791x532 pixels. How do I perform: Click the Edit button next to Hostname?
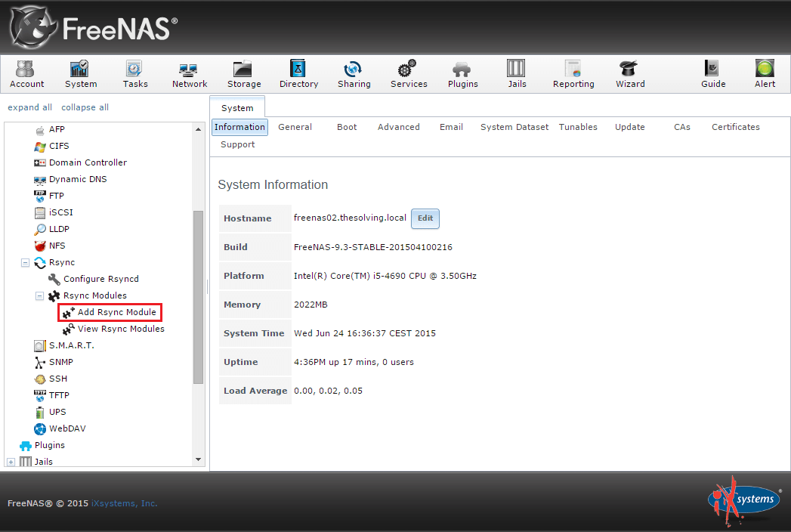click(425, 218)
